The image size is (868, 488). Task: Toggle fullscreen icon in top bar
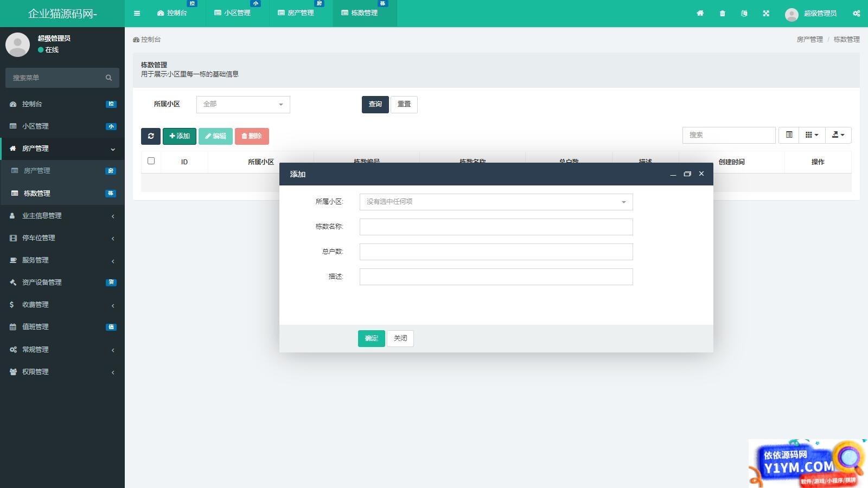coord(766,13)
